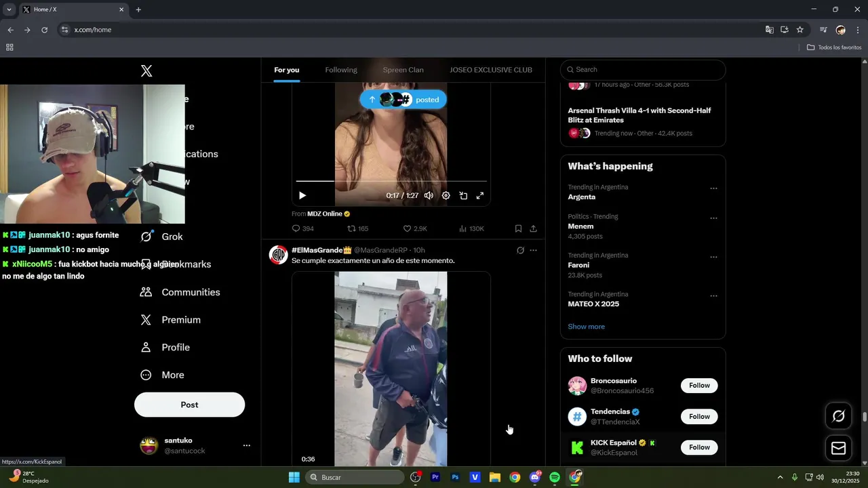868x488 pixels.
Task: Open the ElMasGrande video thumbnail
Action: click(x=391, y=369)
